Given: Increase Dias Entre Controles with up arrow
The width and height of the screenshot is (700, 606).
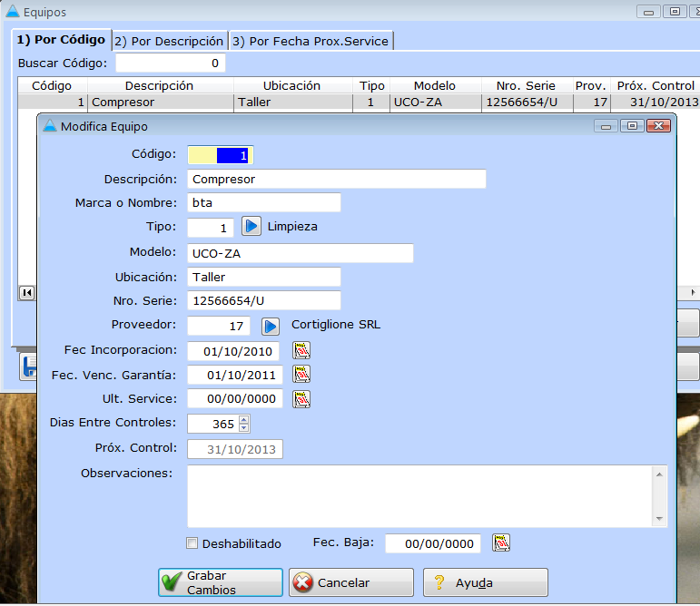Looking at the screenshot, I should coord(243,420).
